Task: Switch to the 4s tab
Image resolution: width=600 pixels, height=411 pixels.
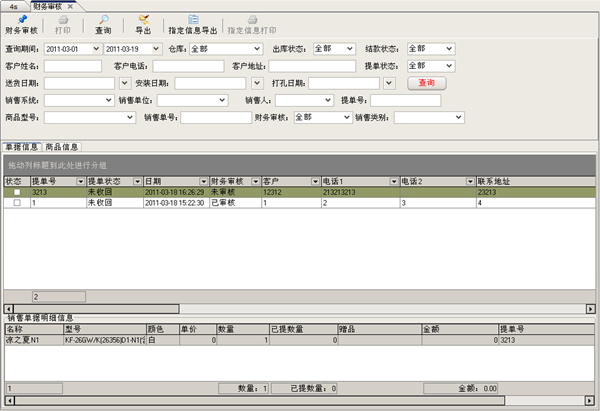Action: click(12, 6)
